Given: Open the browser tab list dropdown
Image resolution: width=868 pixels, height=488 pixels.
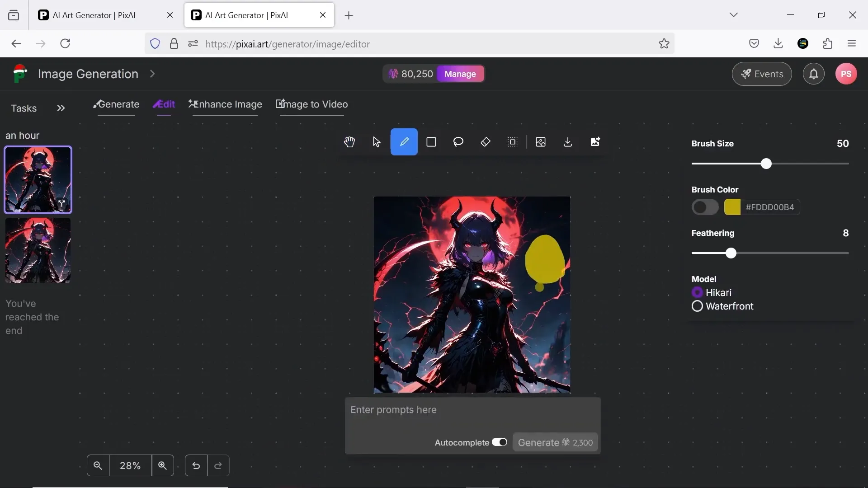Looking at the screenshot, I should pos(734,15).
